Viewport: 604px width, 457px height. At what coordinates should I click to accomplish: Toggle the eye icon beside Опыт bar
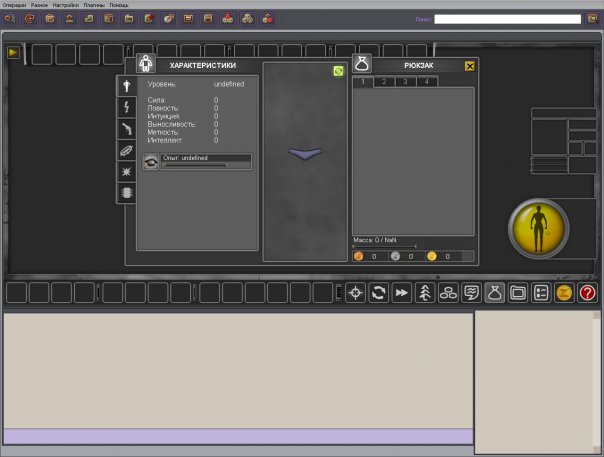pyautogui.click(x=151, y=162)
